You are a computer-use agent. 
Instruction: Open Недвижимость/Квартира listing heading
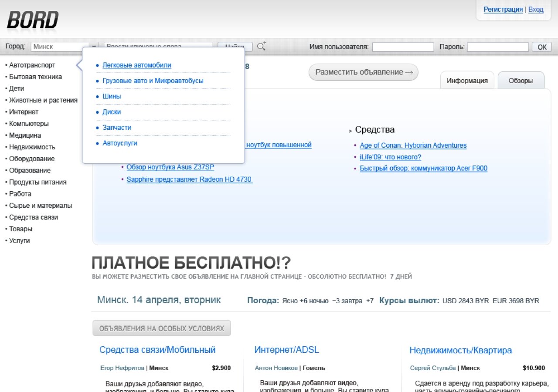460,350
